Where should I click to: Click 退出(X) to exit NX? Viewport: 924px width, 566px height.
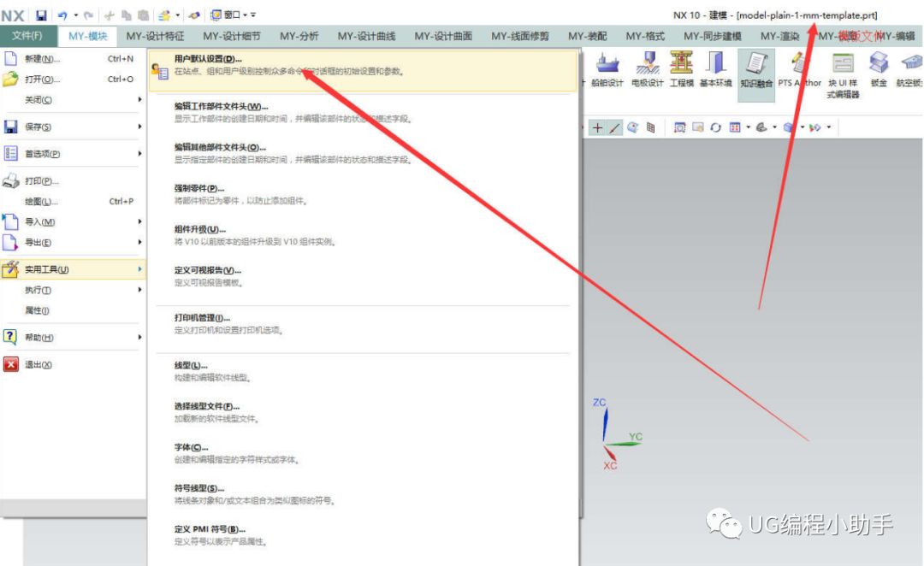[x=73, y=364]
